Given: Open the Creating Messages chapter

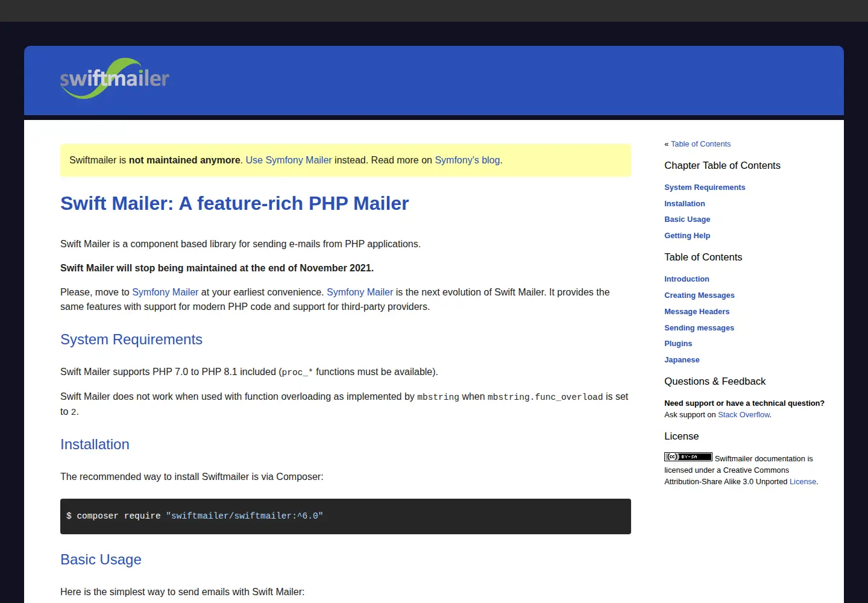Looking at the screenshot, I should [x=699, y=295].
